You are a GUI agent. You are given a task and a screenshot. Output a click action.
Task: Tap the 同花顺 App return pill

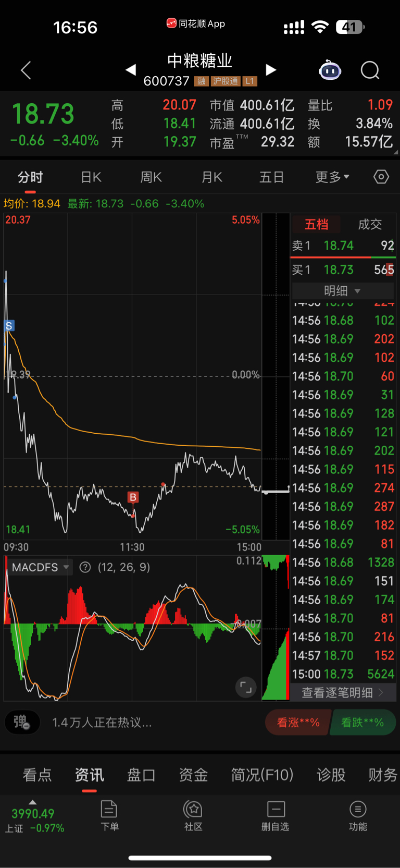pyautogui.click(x=196, y=23)
